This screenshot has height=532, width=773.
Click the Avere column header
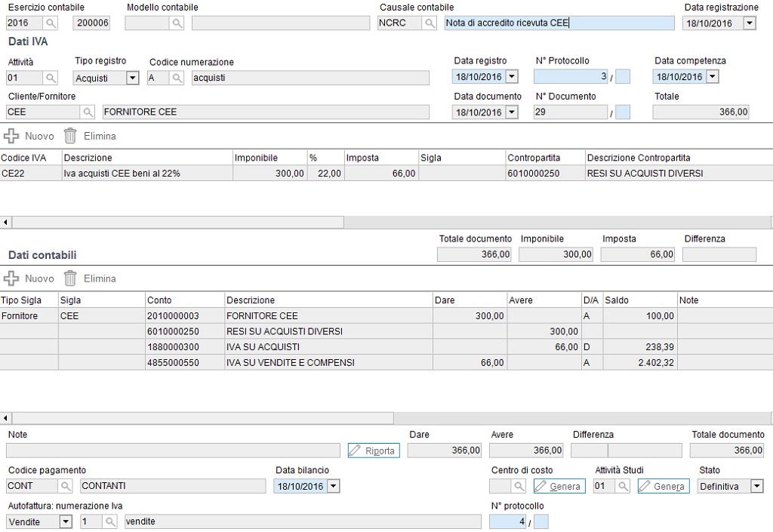coord(544,300)
